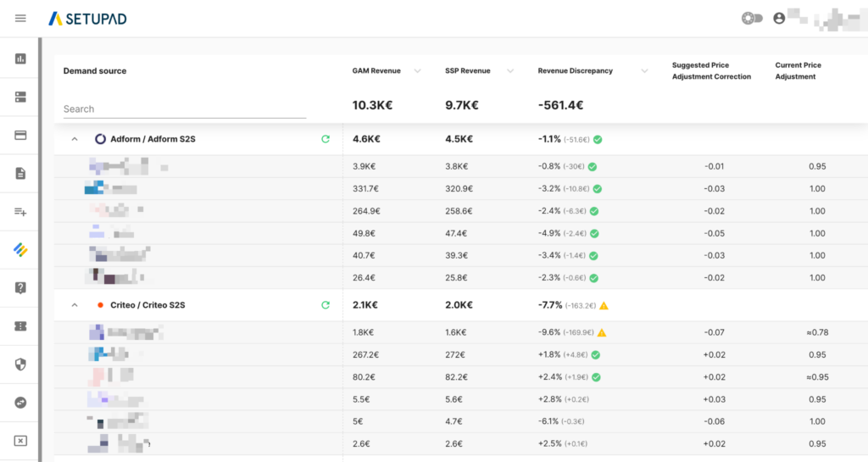Open the GAM Revenue column dropdown
The width and height of the screenshot is (868, 462).
coord(417,71)
